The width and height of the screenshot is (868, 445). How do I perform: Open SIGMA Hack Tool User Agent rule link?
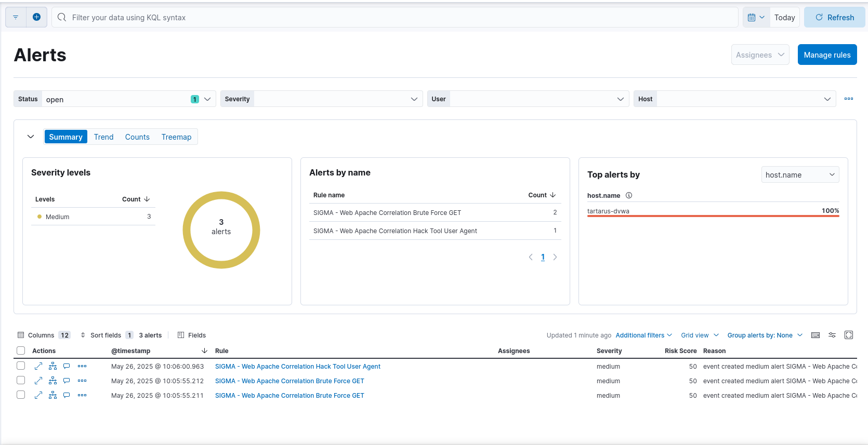pos(297,367)
